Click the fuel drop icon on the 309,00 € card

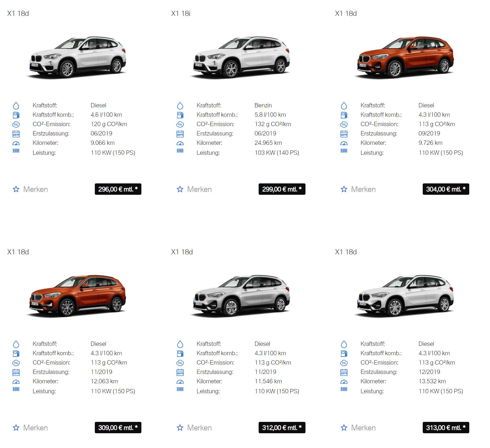coord(16,344)
